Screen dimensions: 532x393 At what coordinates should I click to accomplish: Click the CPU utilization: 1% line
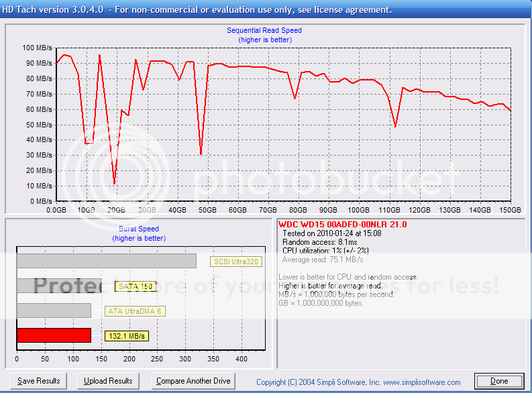[x=325, y=251]
